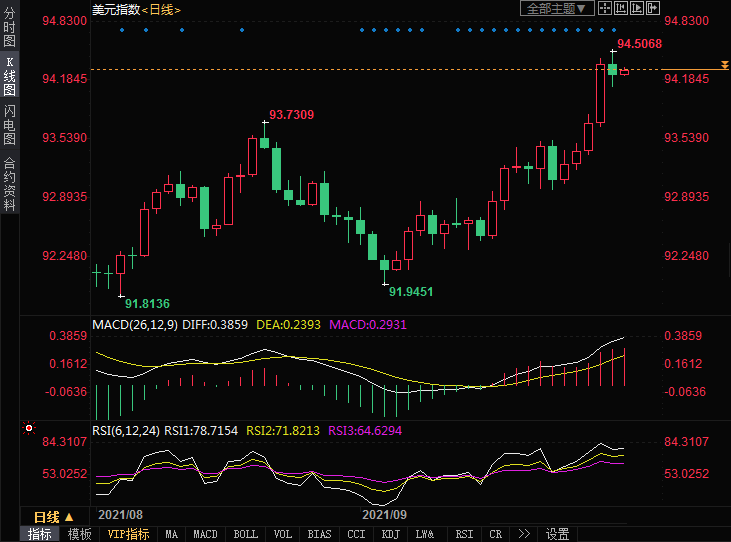Open the 全部主题 theme dropdown
Screen dimensions: 731x542
coord(558,9)
